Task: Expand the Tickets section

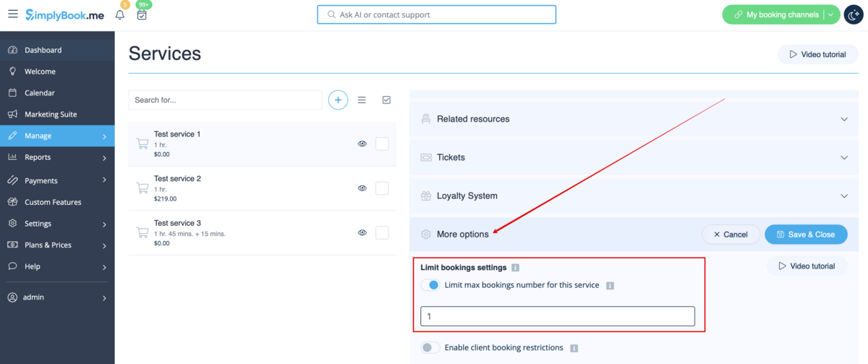Action: [x=843, y=158]
